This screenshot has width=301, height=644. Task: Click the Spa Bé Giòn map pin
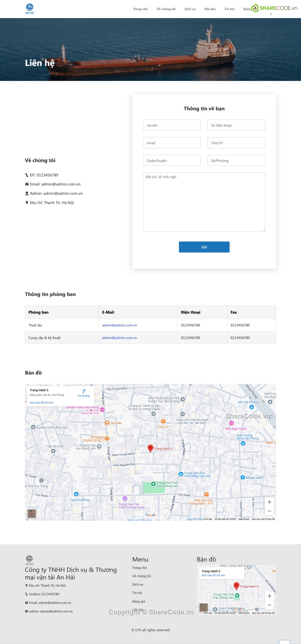[53, 451]
